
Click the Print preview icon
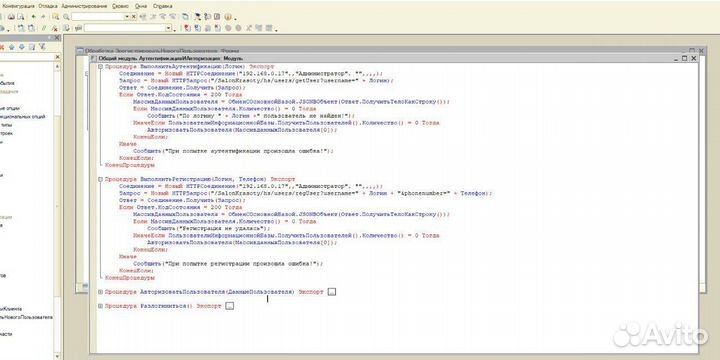[x=21, y=17]
